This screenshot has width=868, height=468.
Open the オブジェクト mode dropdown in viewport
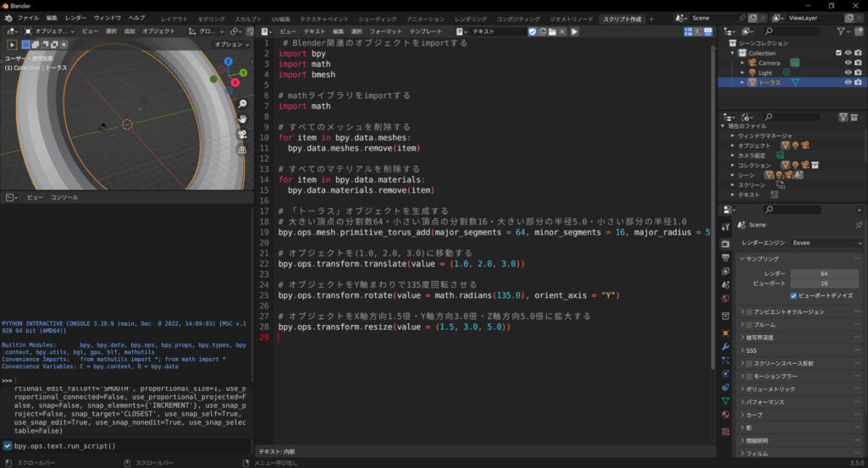coord(49,31)
